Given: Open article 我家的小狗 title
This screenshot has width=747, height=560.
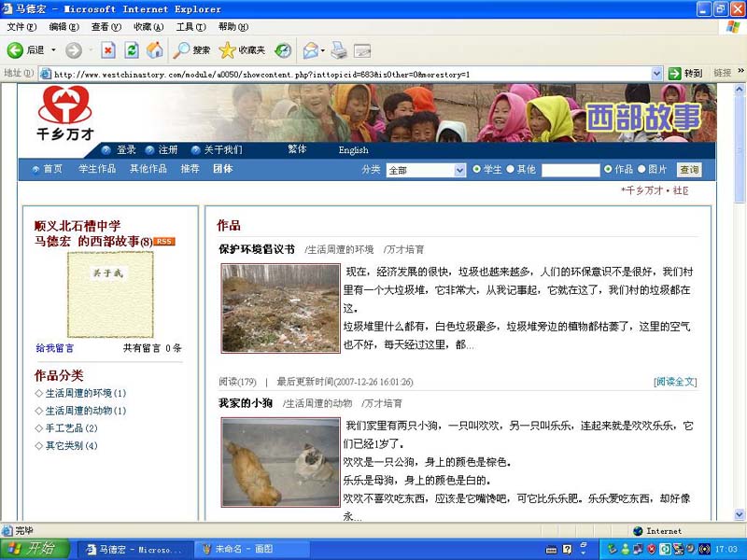Looking at the screenshot, I should (x=245, y=403).
